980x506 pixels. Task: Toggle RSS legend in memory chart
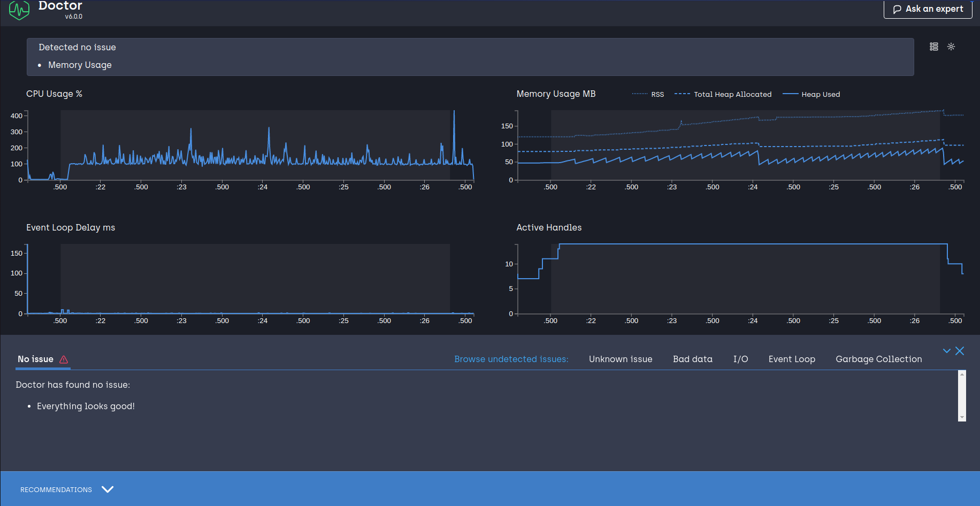[648, 94]
